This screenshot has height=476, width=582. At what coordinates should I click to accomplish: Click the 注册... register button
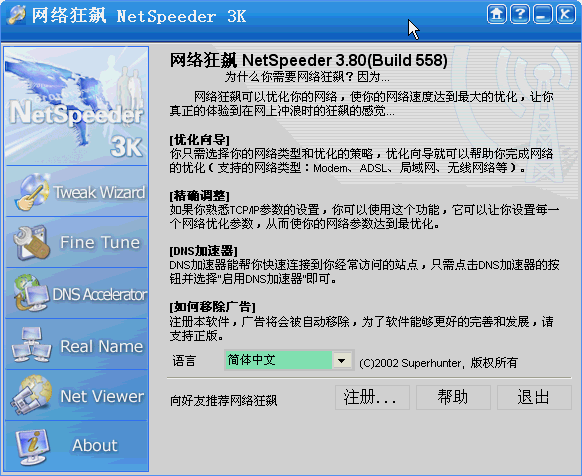click(372, 397)
